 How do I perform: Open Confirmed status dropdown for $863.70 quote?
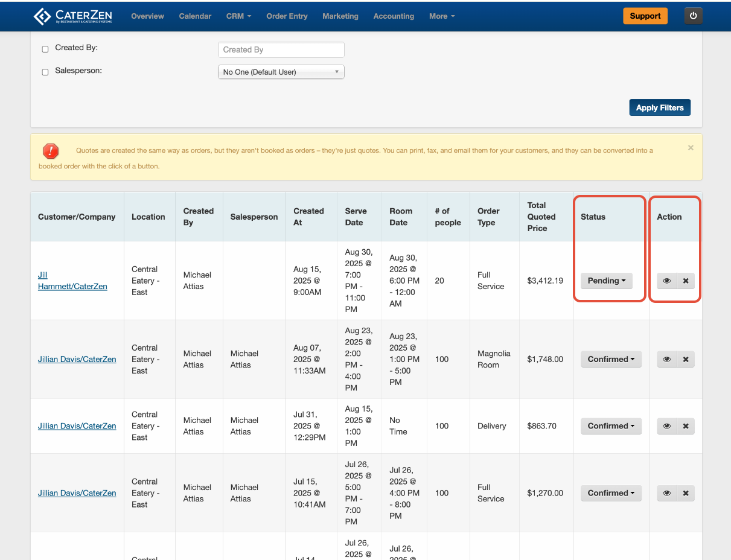[x=611, y=426]
